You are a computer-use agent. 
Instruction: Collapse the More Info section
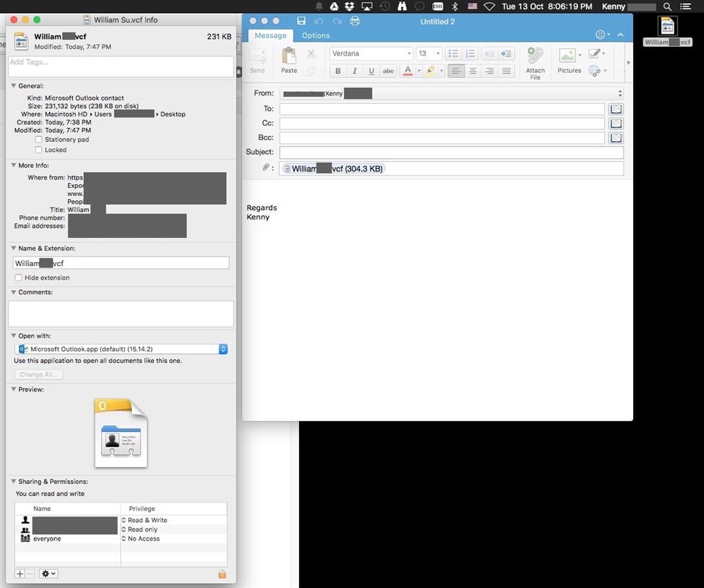[14, 165]
